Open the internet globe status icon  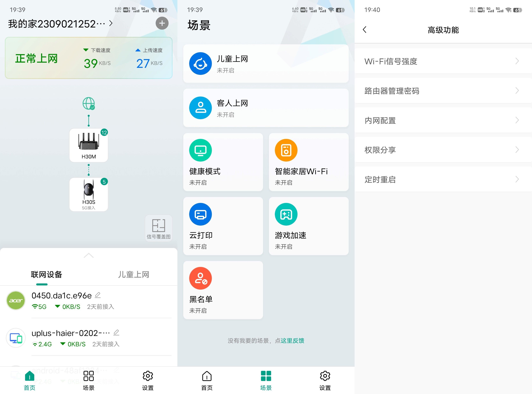(x=89, y=103)
